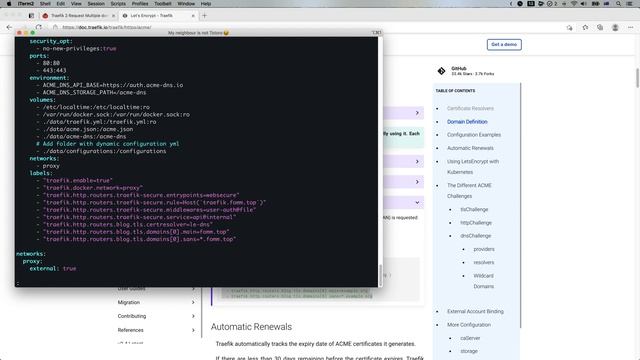
Task: Open Spotlight search magnifier icon
Action: tap(619, 4)
